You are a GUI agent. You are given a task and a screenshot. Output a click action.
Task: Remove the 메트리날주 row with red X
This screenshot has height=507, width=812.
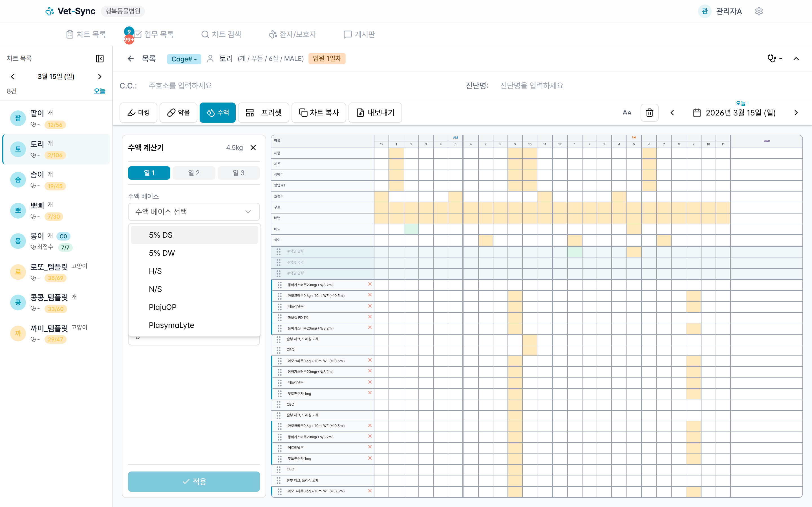pyautogui.click(x=370, y=306)
